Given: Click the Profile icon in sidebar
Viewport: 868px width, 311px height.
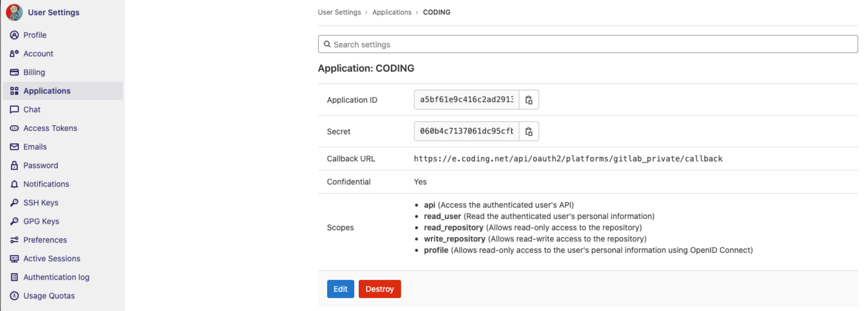Looking at the screenshot, I should (14, 35).
